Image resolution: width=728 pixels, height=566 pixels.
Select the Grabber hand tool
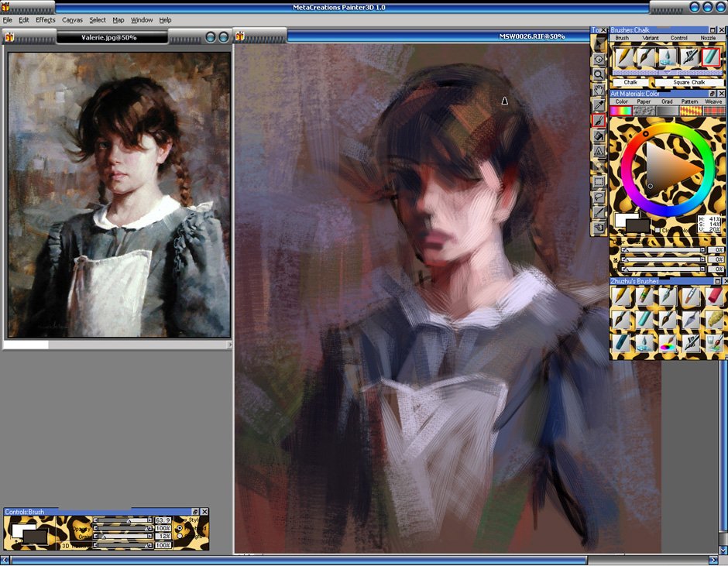[599, 90]
